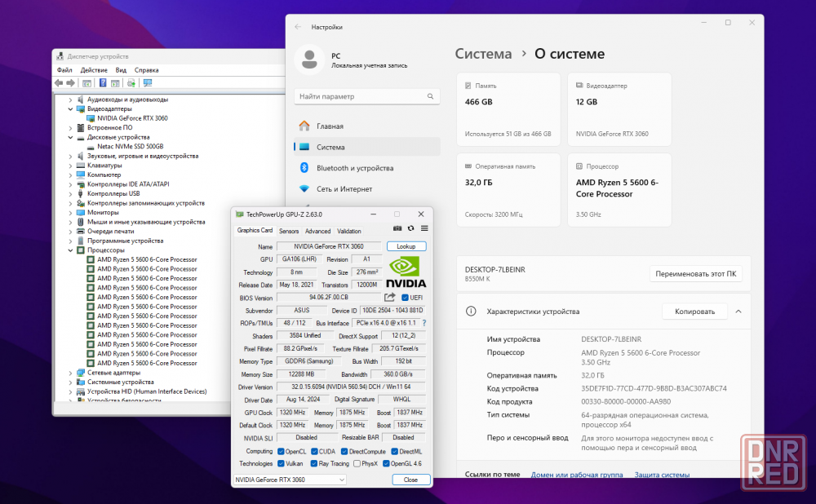Open the Домен или рабочая группа link

[x=577, y=475]
